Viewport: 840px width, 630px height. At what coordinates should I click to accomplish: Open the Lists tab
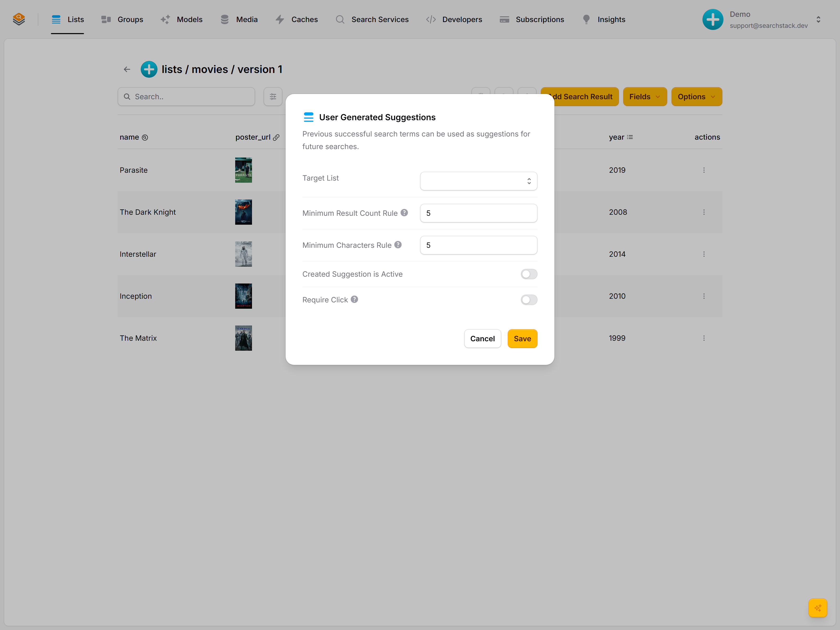coord(68,19)
